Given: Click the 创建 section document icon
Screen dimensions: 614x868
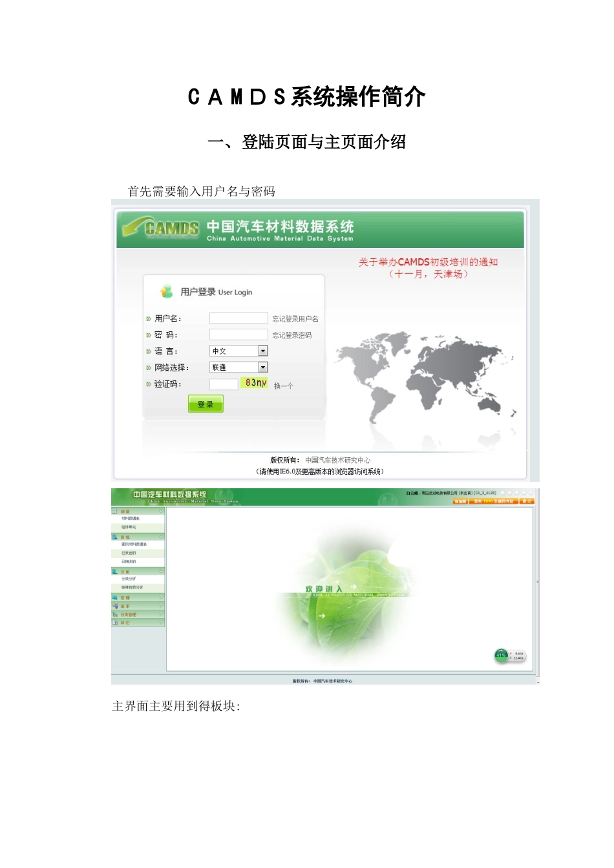Looking at the screenshot, I should pos(114,511).
